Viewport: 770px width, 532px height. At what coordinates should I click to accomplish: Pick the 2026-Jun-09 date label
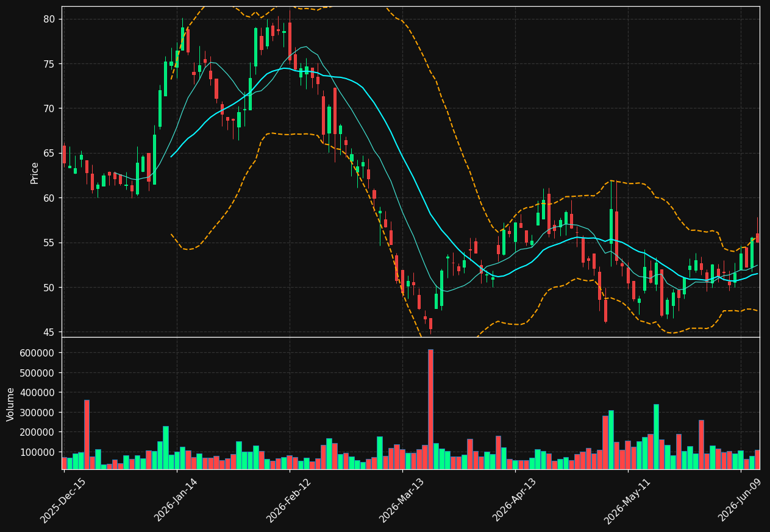[x=740, y=500]
